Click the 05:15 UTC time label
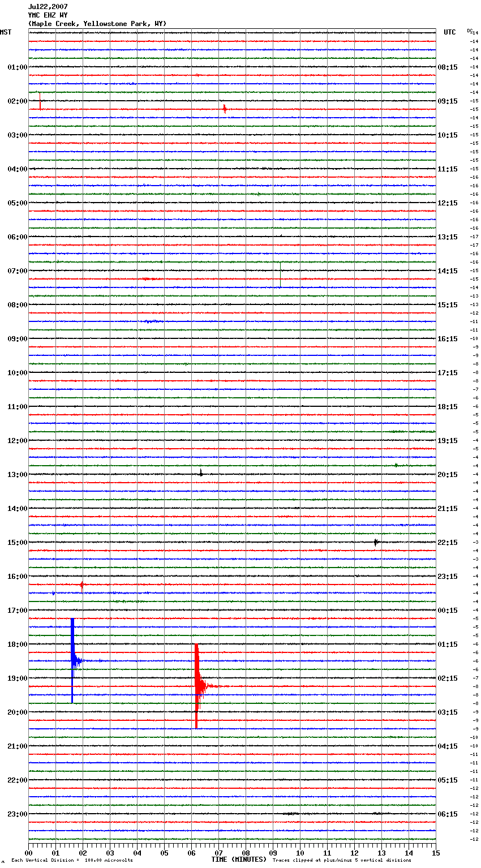The width and height of the screenshot is (481, 868). [x=448, y=780]
